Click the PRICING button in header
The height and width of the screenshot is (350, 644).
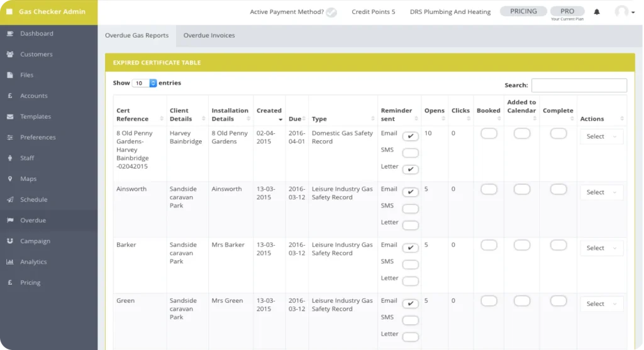pos(523,11)
